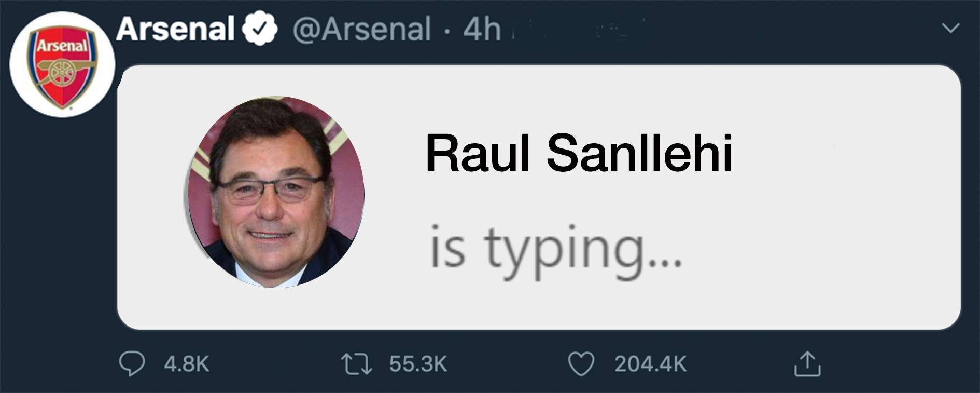The image size is (980, 393).
Task: Click the verified checkmark badge
Action: coord(259,29)
